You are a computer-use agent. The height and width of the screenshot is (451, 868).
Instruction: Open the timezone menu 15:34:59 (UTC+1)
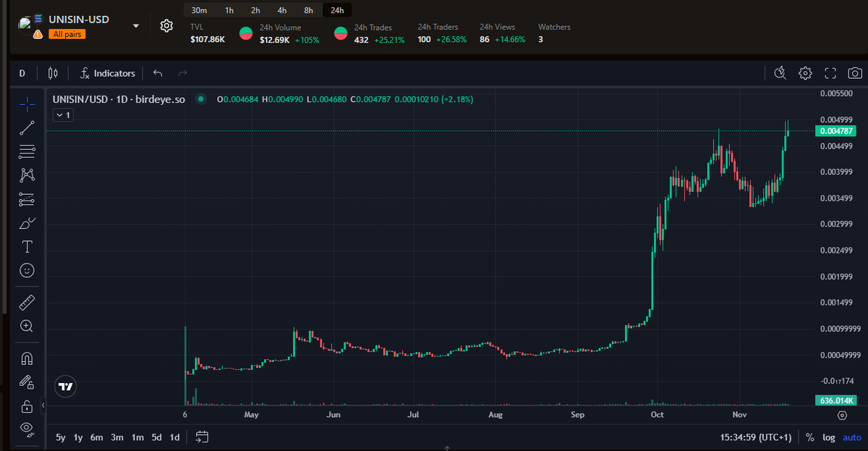(754, 437)
